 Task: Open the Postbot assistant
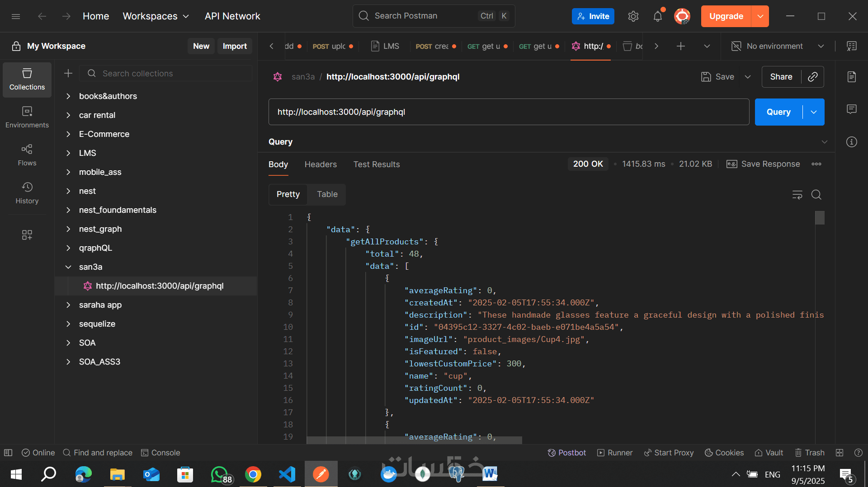click(x=566, y=453)
